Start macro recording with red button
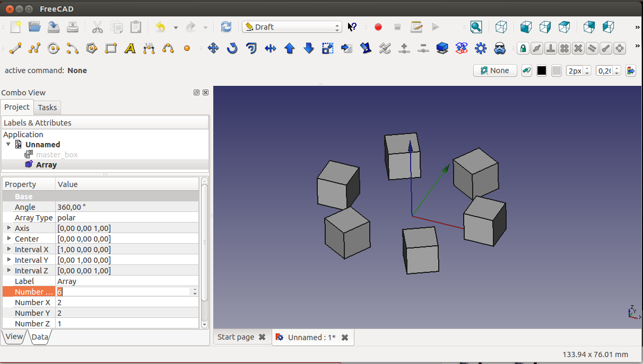Image resolution: width=643 pixels, height=364 pixels. pos(378,27)
